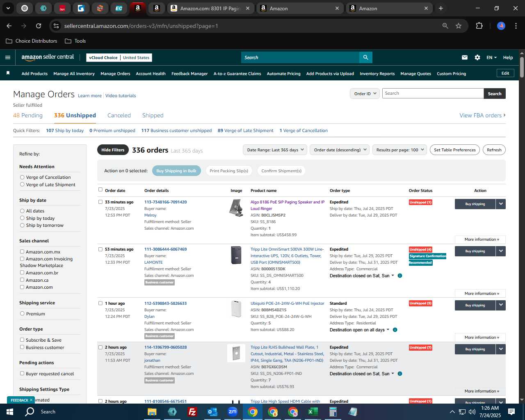
Task: Tick the checkbox for order 113-7348166-7091420
Action: click(100, 202)
